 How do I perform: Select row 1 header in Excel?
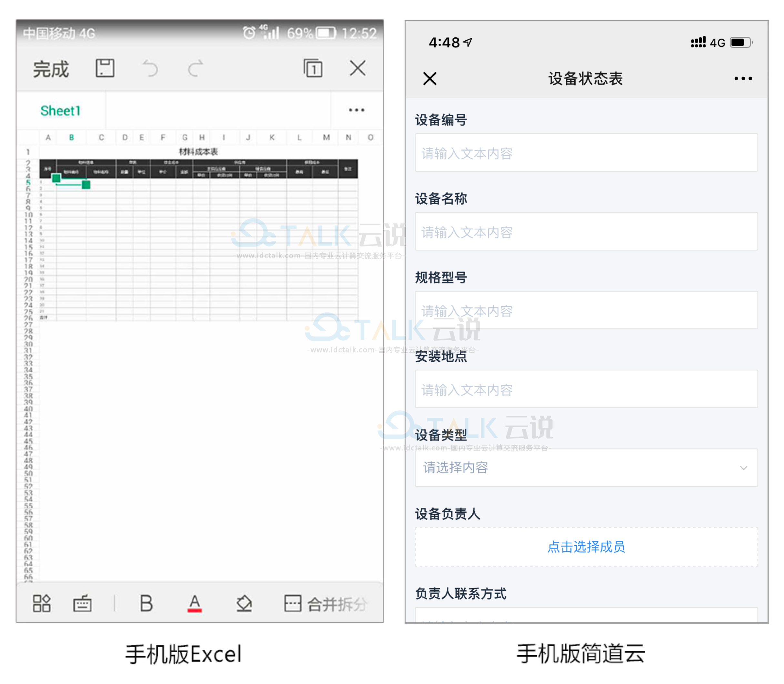pyautogui.click(x=28, y=152)
